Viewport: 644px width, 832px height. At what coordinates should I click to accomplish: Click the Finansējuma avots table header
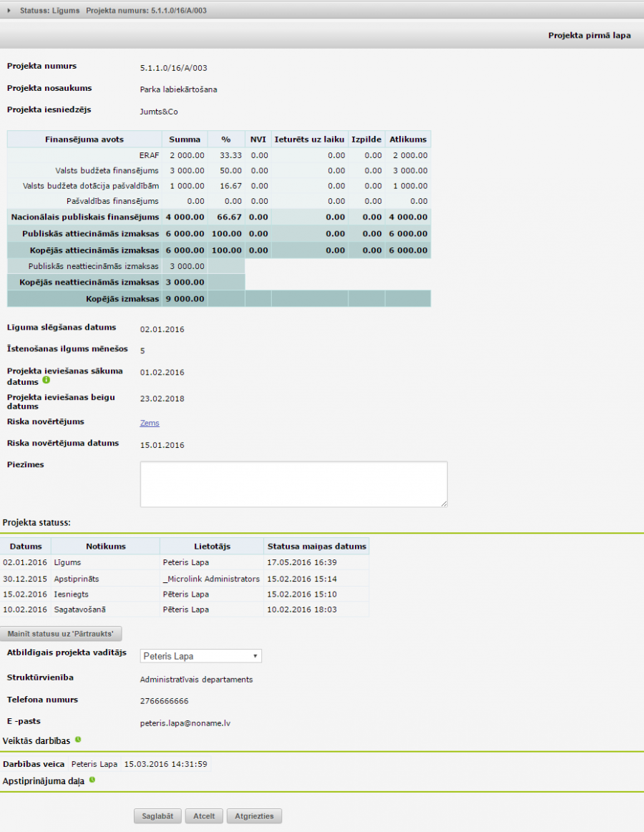pyautogui.click(x=84, y=140)
